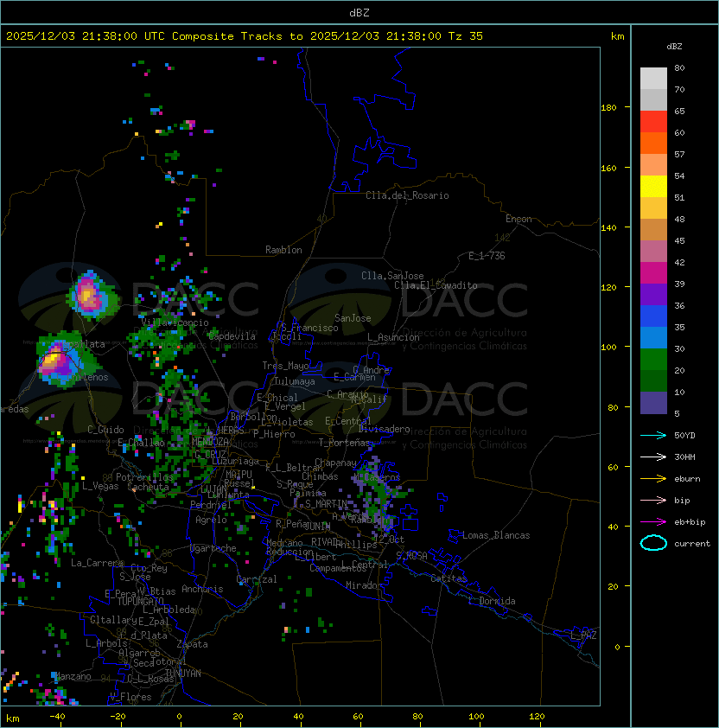Click the 'Potrerillos' place label

tap(144, 477)
